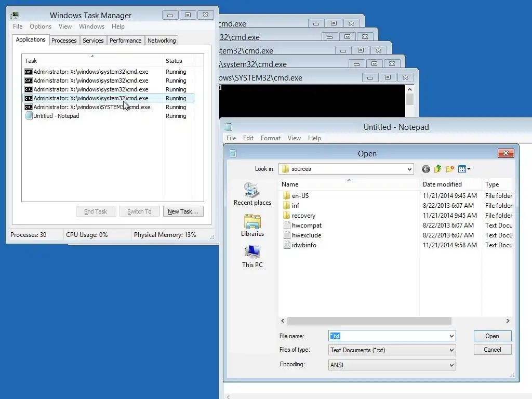
Task: Select Untitled - Notepad task
Action: [108, 116]
